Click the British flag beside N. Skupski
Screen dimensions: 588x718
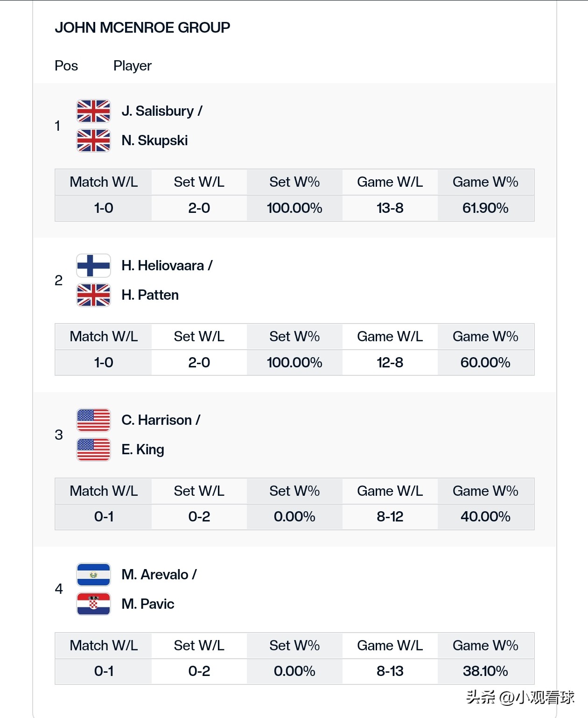(93, 141)
